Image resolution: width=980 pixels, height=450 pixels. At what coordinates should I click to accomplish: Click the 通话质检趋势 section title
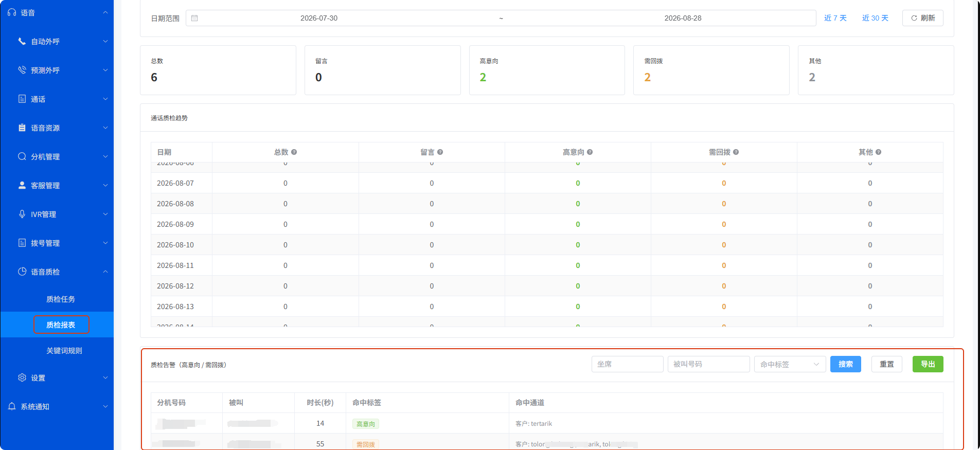[x=169, y=118]
